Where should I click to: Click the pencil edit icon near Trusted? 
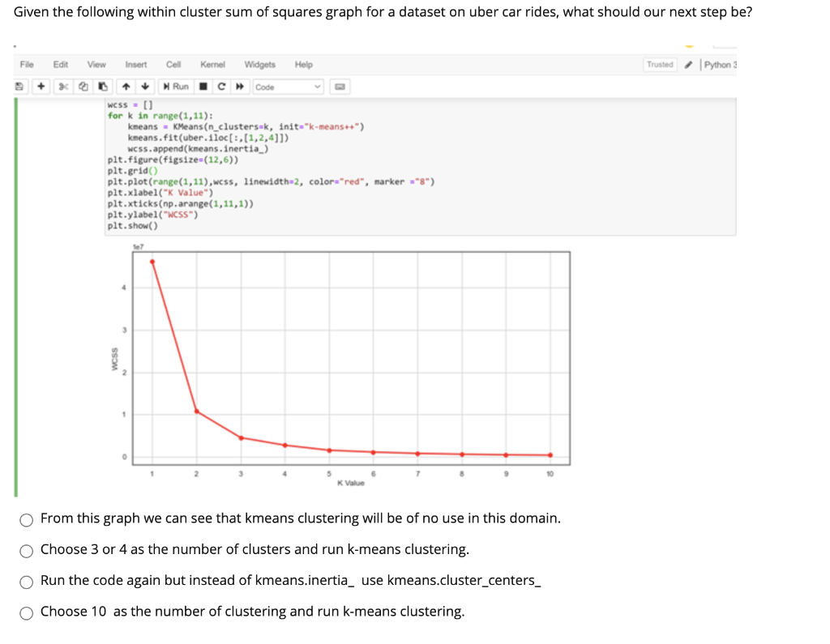(x=688, y=65)
